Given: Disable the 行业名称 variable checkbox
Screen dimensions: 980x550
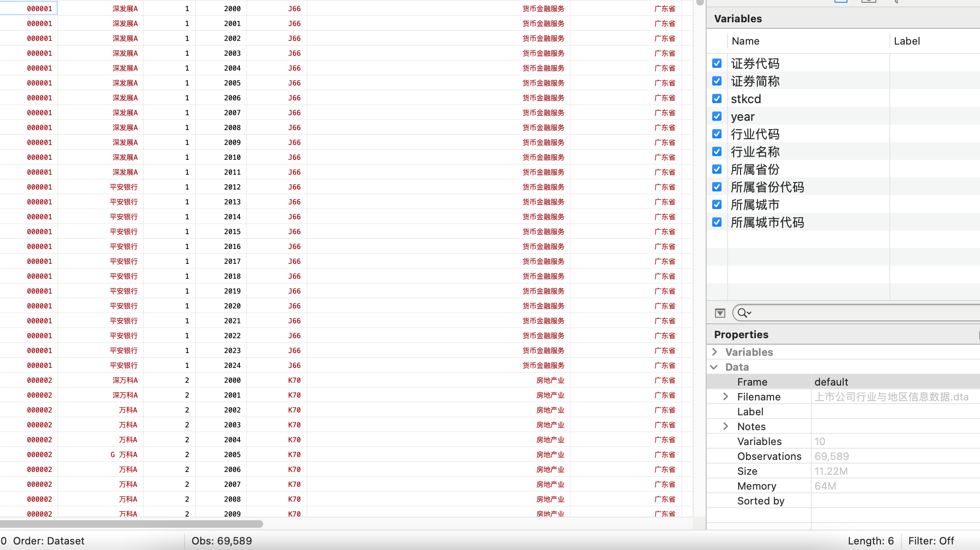Looking at the screenshot, I should [717, 151].
